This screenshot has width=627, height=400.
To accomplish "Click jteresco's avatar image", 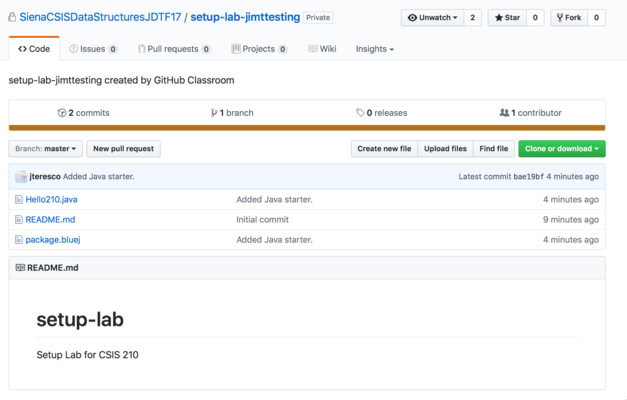I will point(21,176).
